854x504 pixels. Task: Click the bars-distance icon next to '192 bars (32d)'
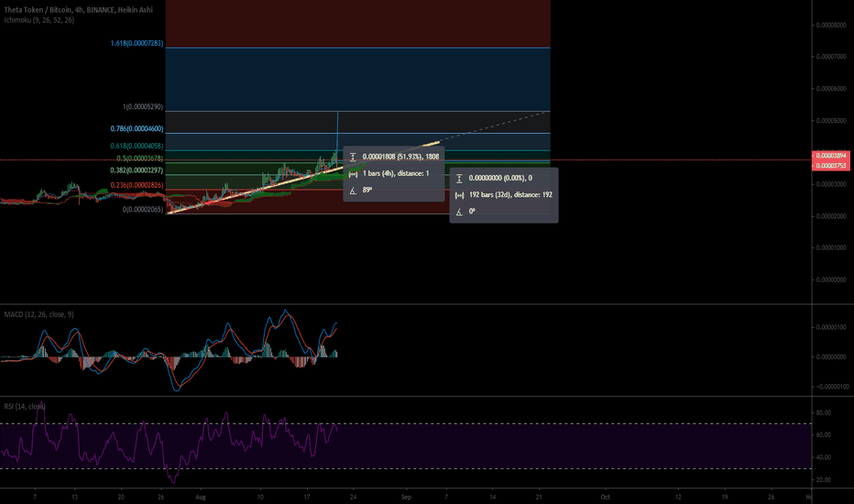tap(459, 195)
